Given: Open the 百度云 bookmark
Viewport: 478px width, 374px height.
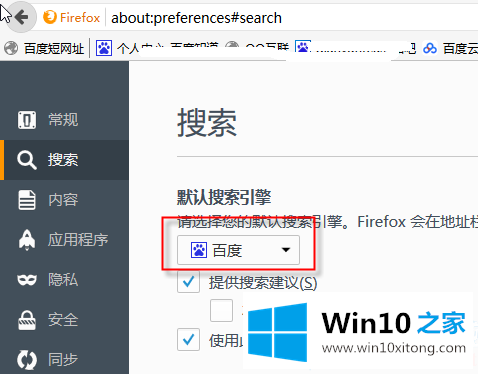Looking at the screenshot, I should [450, 49].
